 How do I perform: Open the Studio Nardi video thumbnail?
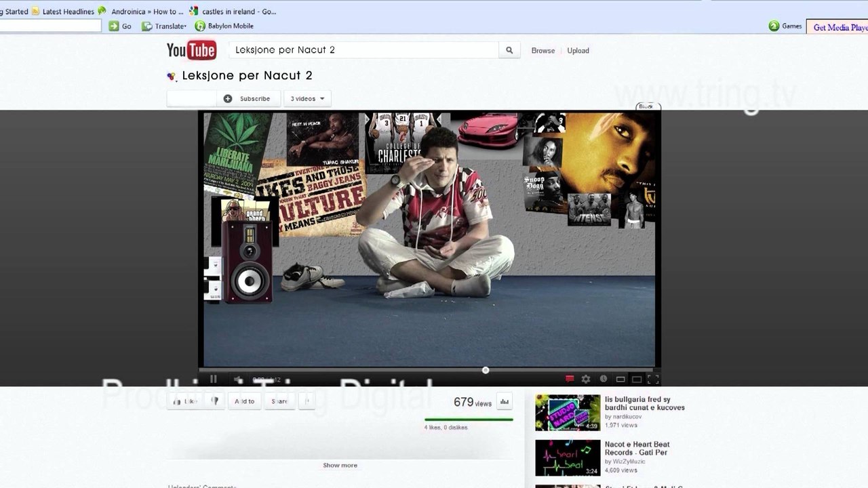click(568, 413)
